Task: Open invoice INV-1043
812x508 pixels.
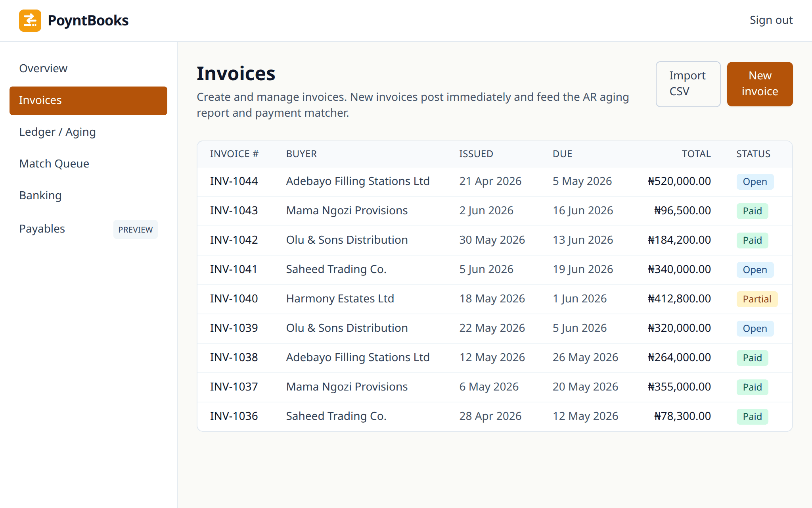Action: click(234, 211)
